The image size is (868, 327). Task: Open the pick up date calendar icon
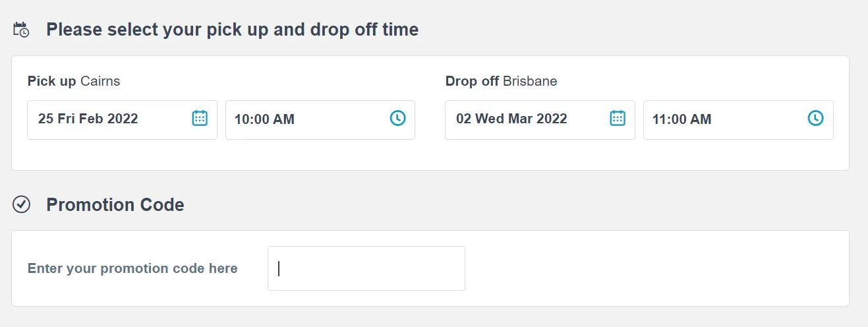200,119
